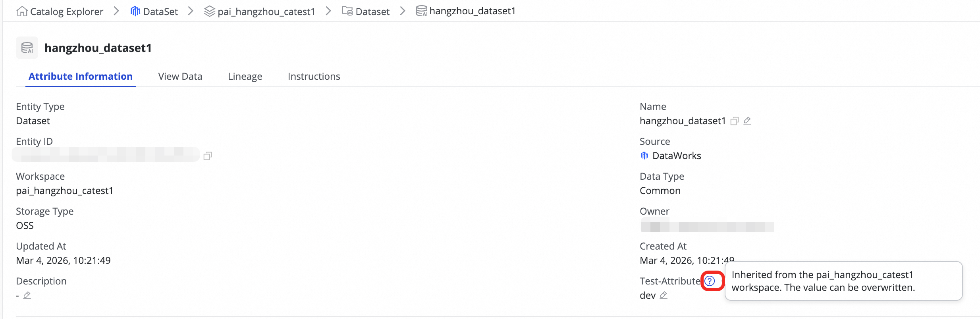Click the Test-Attribute help question icon

click(x=710, y=281)
